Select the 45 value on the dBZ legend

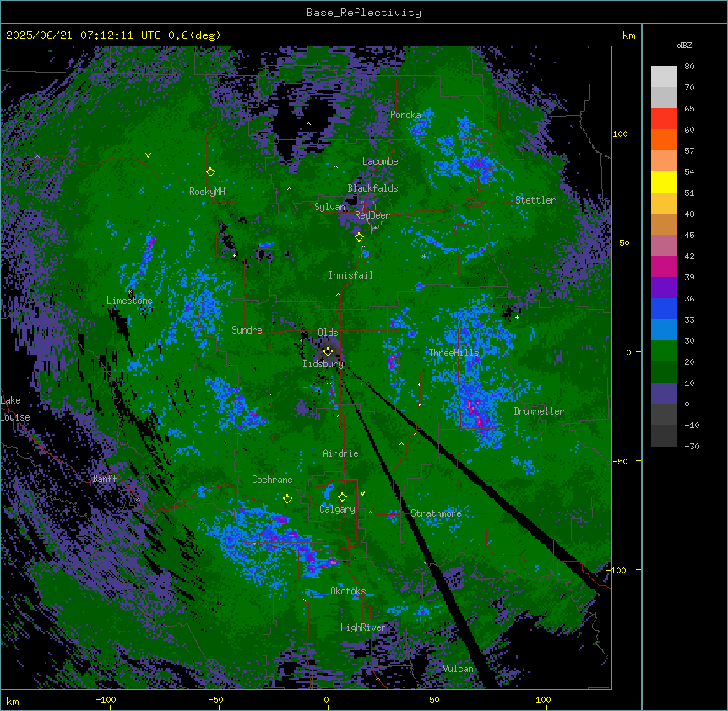pos(689,235)
